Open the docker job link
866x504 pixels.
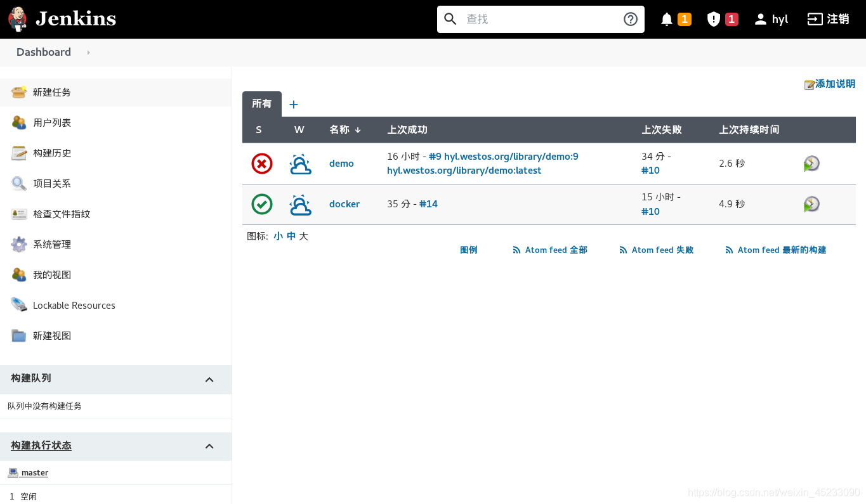344,204
